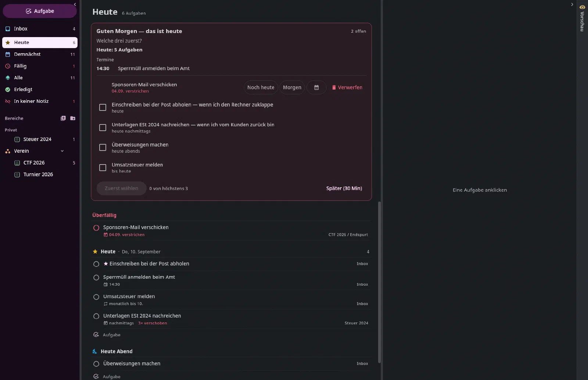Open Demnächst view in sidebar
The height and width of the screenshot is (380, 588).
(40, 54)
